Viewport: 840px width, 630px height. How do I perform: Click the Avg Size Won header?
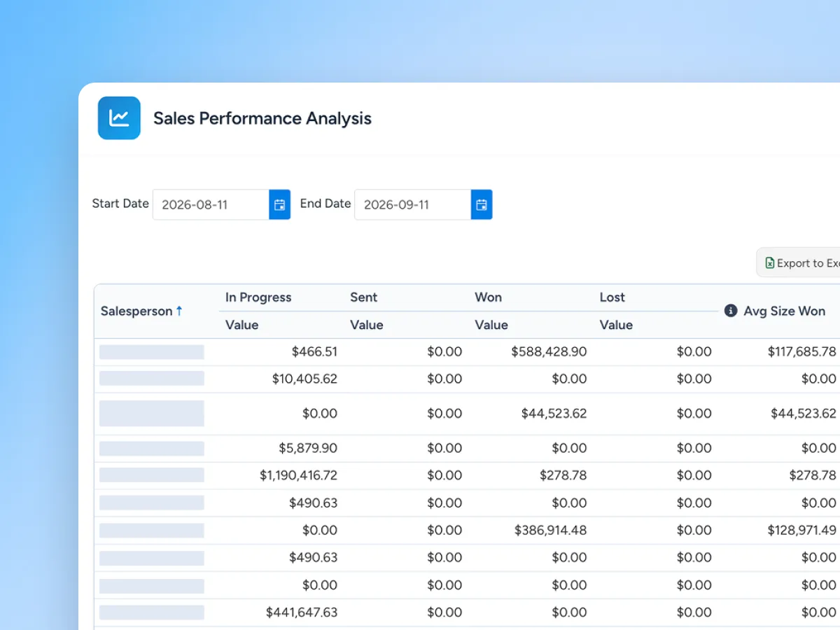click(785, 311)
